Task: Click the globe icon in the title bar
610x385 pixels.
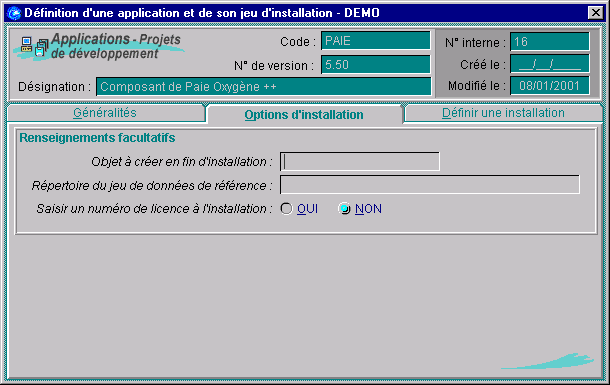Action: coord(14,13)
